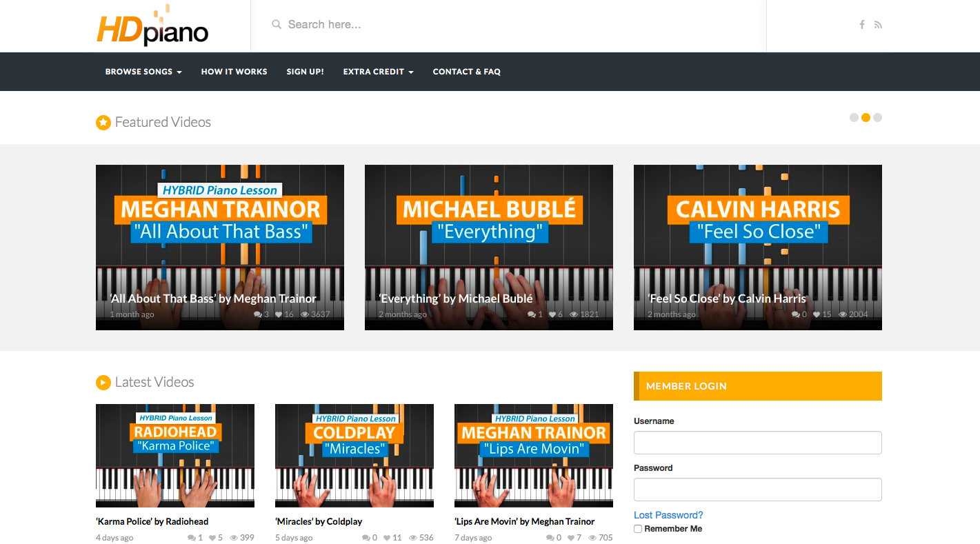This screenshot has height=544, width=980.
Task: Expand the Browse Songs dropdown menu
Action: (143, 72)
